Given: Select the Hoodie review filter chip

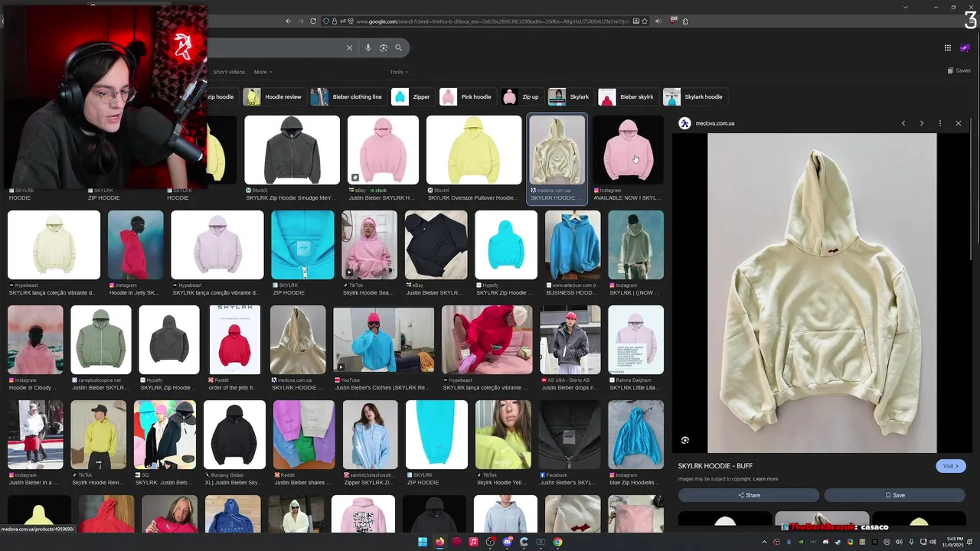Looking at the screenshot, I should pyautogui.click(x=273, y=97).
